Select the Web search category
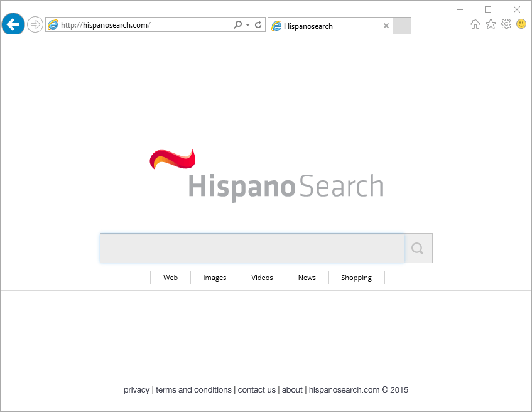Image resolution: width=532 pixels, height=412 pixels. pos(170,278)
